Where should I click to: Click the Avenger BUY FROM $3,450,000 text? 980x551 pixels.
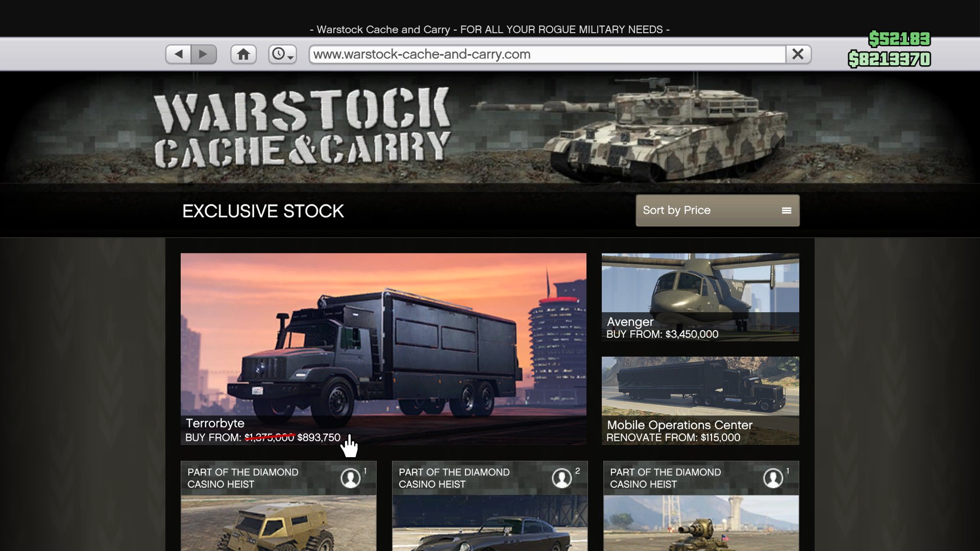point(662,335)
